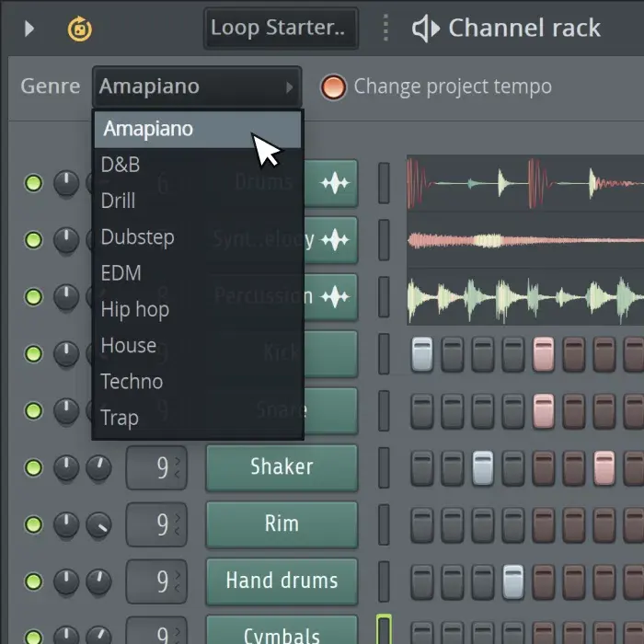Choose EDM genre entry
644x644 pixels.
pos(198,273)
